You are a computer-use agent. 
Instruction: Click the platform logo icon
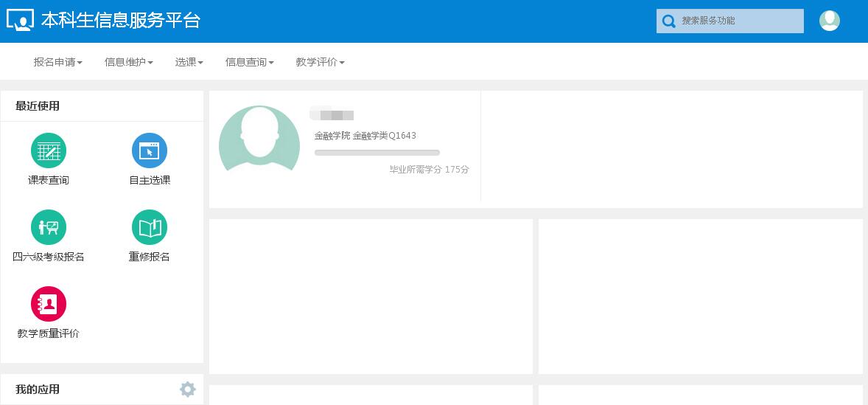tap(20, 20)
